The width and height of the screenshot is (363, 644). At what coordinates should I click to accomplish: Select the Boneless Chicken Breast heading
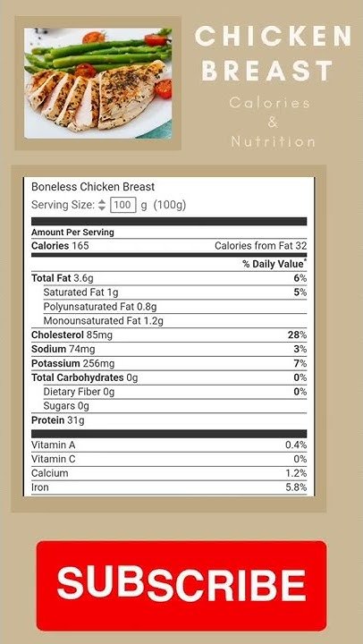point(93,187)
